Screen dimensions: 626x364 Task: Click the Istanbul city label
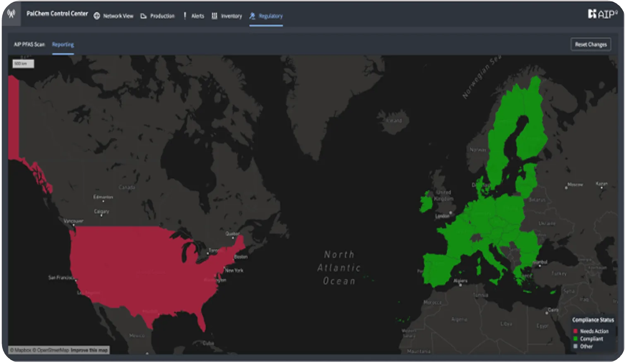tap(540, 262)
